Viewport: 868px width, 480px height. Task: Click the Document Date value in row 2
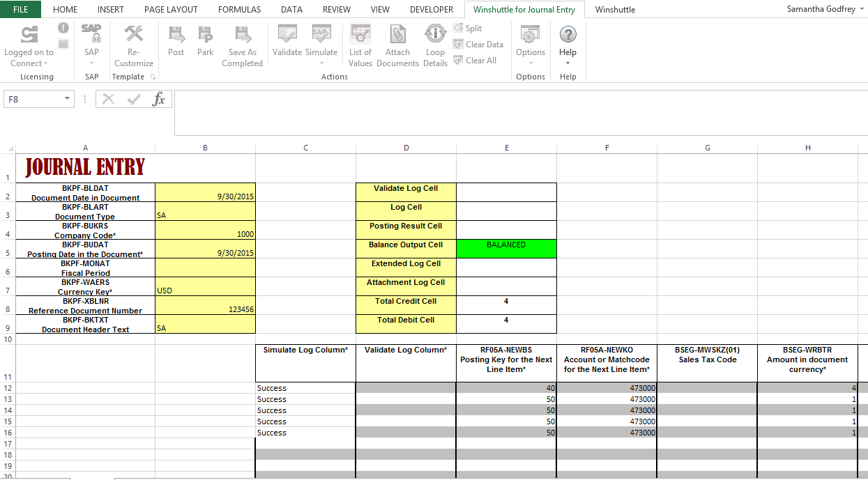coord(205,192)
